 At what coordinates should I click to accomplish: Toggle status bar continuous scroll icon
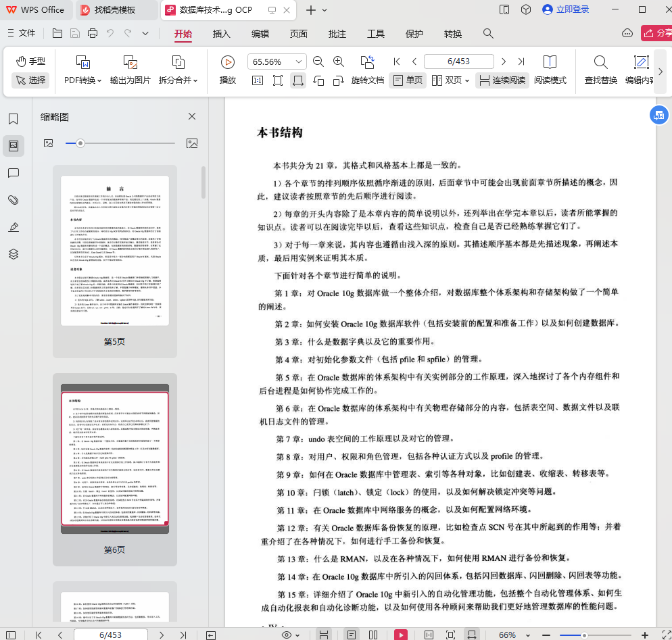coord(324,635)
